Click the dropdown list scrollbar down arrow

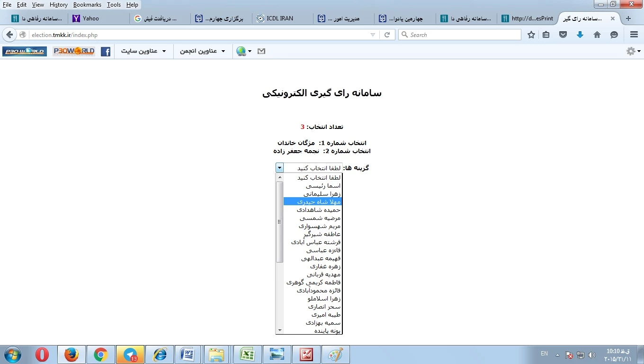coord(279,330)
